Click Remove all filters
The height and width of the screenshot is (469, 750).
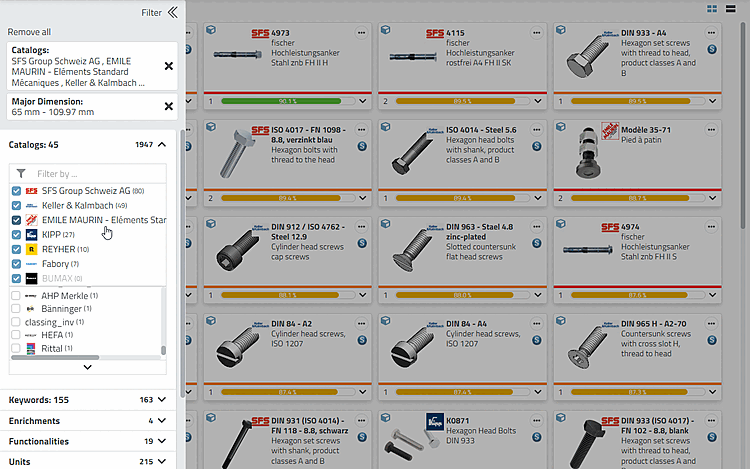(29, 32)
